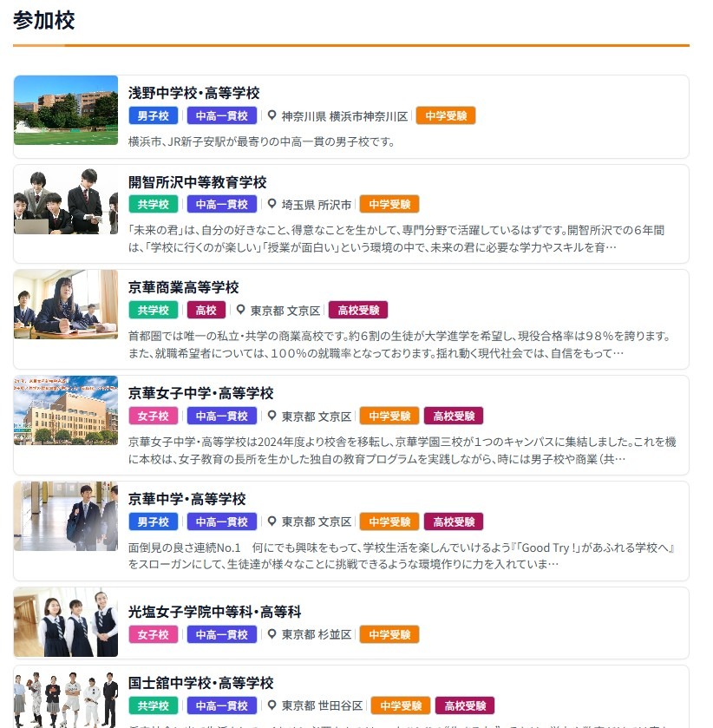This screenshot has height=728, width=713.
Task: Click the 中学受験 badge on 浅野中学校
Action: [x=445, y=115]
